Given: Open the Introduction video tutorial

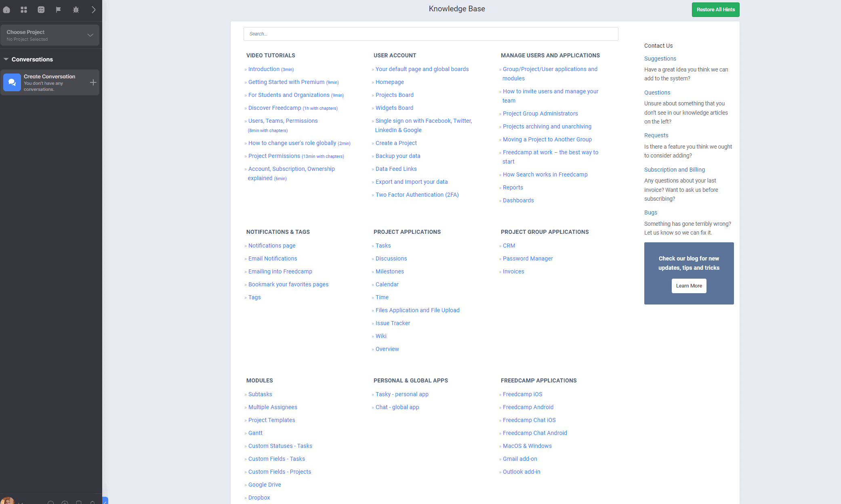Looking at the screenshot, I should (271, 69).
